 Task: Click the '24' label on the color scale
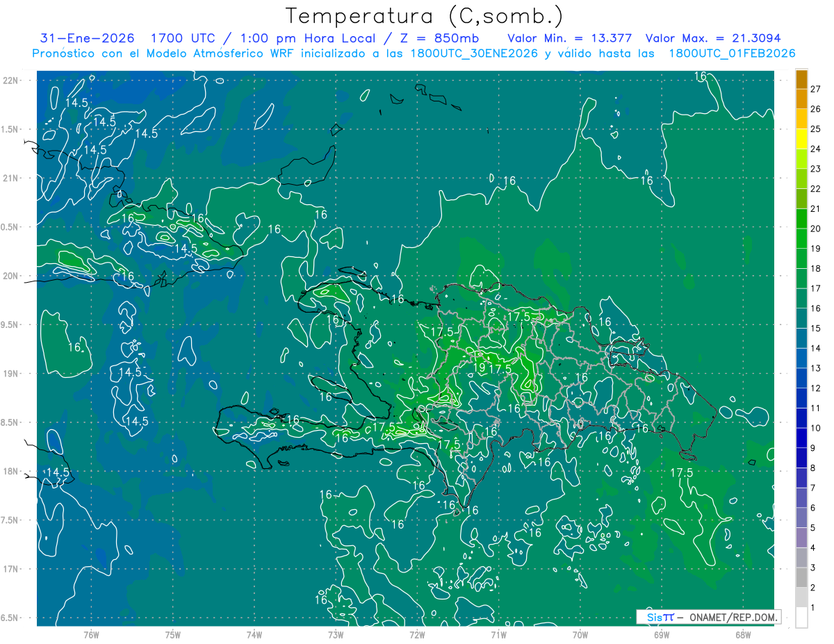click(816, 149)
